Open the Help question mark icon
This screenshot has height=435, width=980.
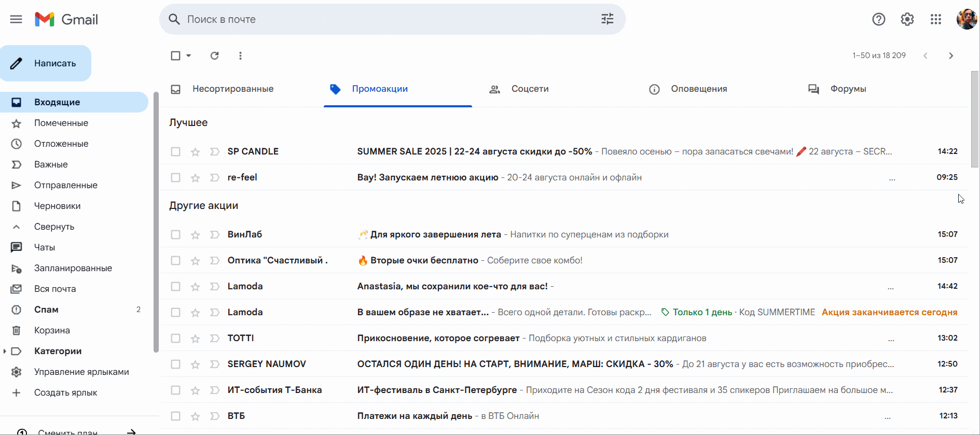[x=878, y=19]
